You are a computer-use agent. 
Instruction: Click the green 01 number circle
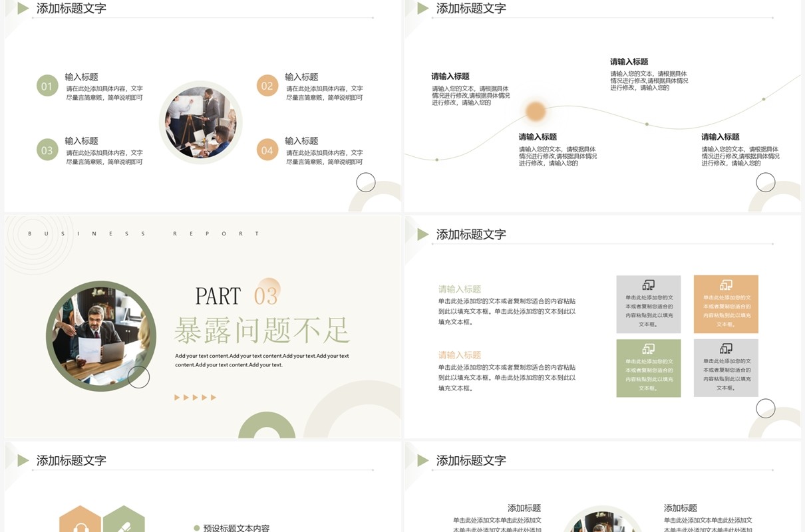tap(47, 86)
